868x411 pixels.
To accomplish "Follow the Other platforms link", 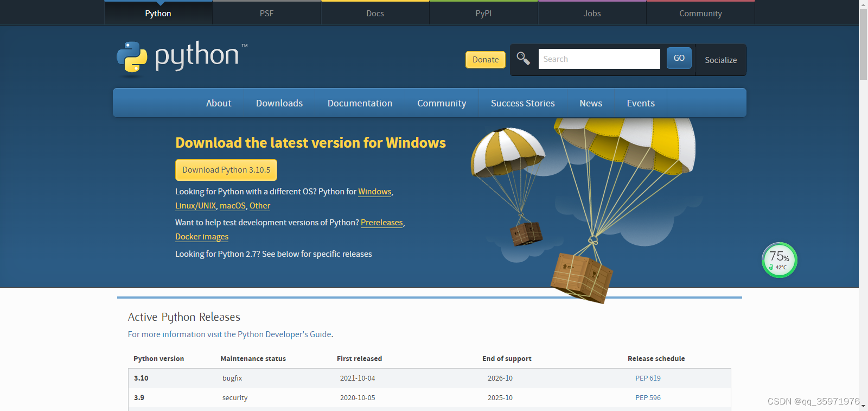I will [260, 206].
